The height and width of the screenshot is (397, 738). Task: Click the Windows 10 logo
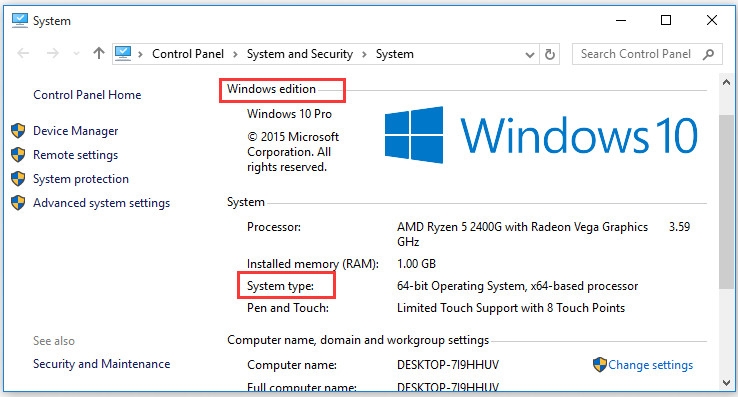click(540, 135)
